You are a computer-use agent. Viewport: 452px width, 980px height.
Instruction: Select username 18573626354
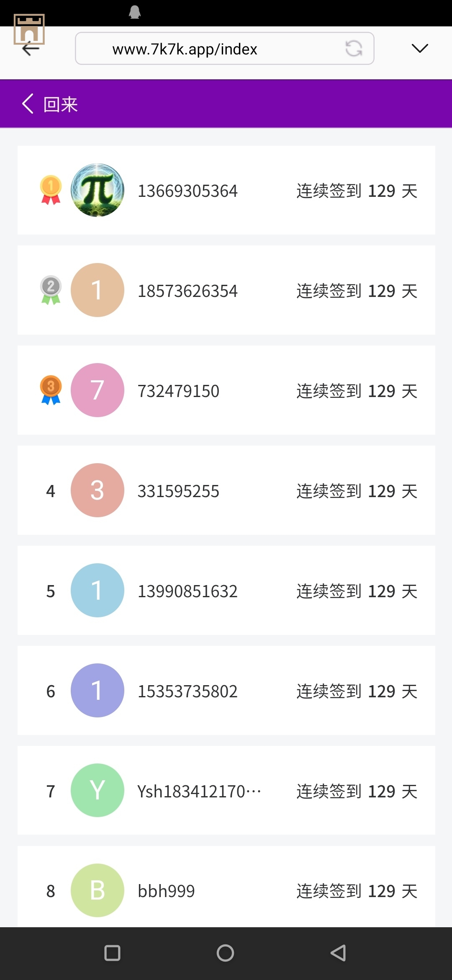(x=187, y=291)
